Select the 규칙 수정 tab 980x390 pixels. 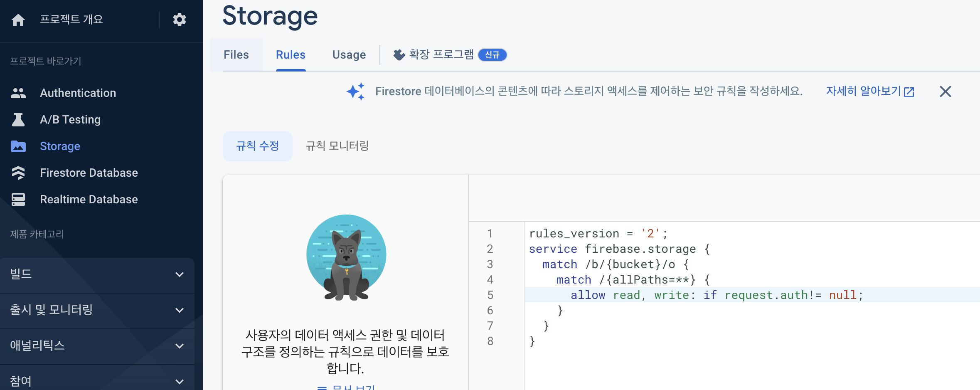point(258,146)
